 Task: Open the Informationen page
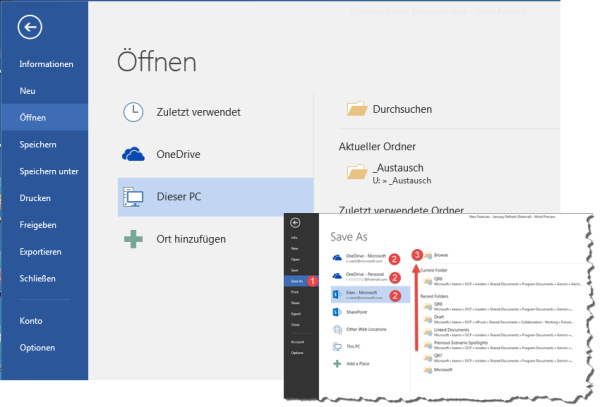[46, 64]
